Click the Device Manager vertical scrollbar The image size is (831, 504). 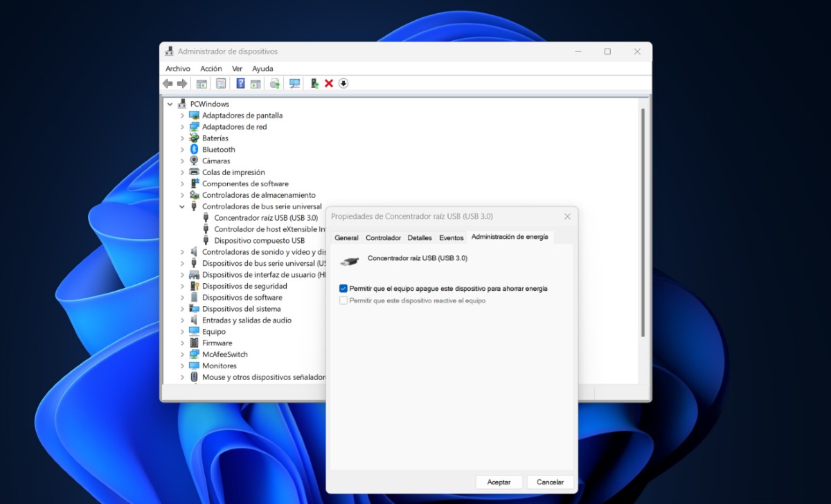coord(643,222)
